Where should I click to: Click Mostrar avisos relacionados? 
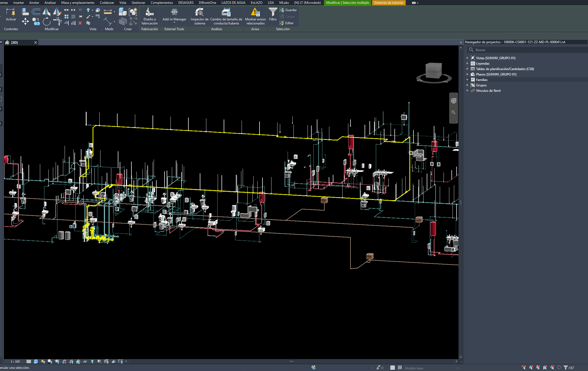point(255,16)
